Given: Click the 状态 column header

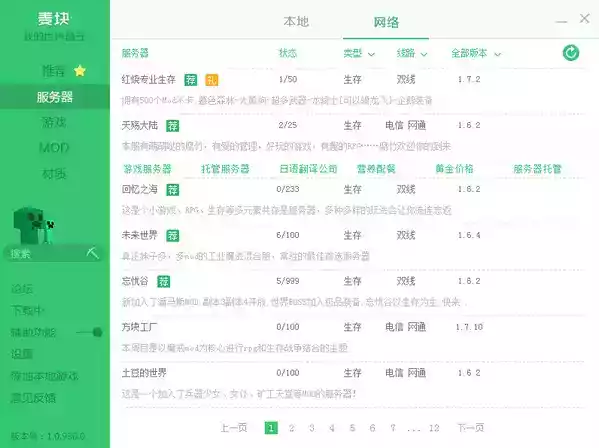Looking at the screenshot, I should pos(288,53).
